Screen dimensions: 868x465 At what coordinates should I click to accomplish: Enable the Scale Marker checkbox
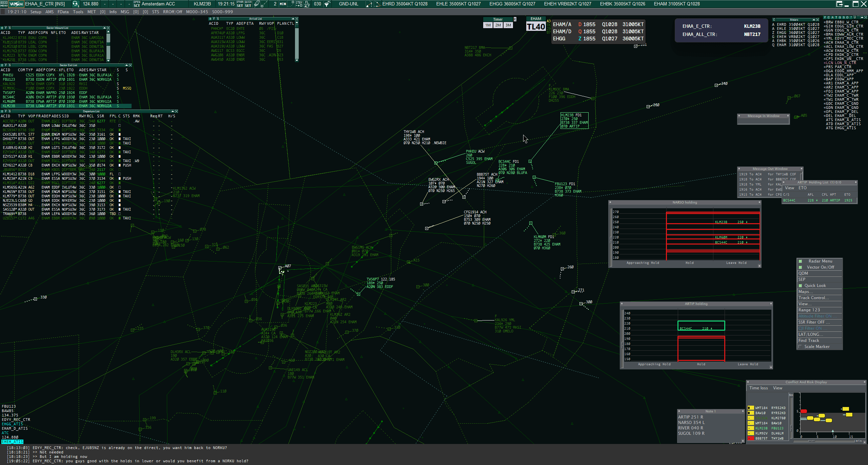point(801,347)
